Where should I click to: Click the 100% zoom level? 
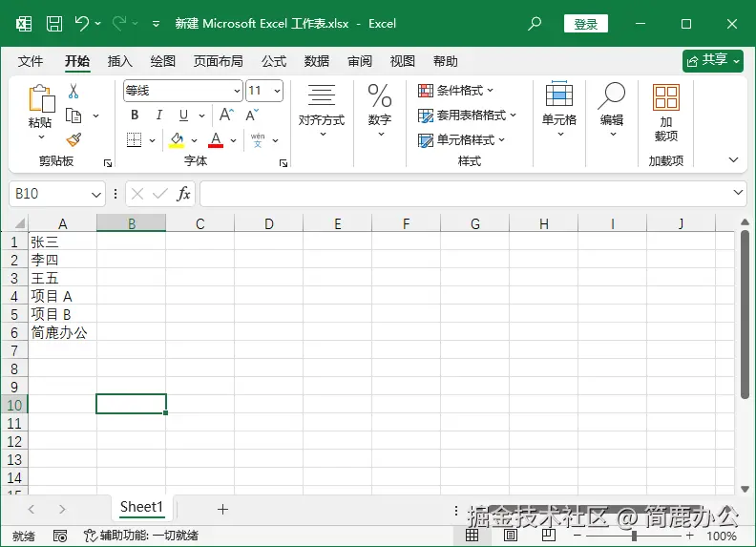722,536
